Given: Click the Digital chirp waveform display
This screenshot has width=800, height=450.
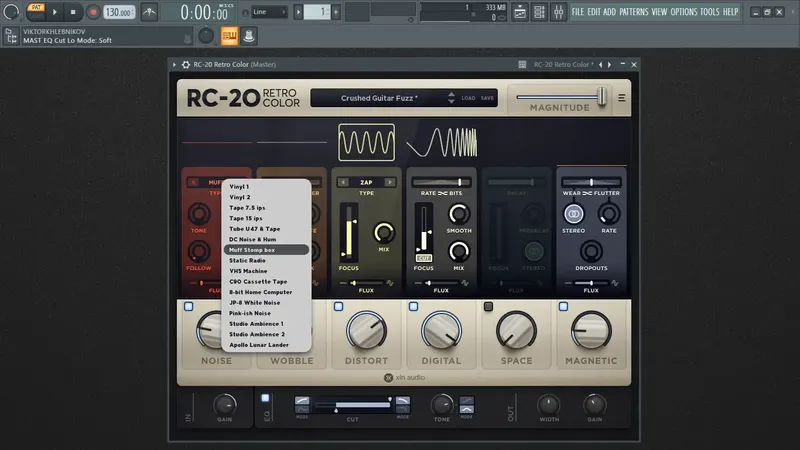Looking at the screenshot, I should click(x=442, y=142).
